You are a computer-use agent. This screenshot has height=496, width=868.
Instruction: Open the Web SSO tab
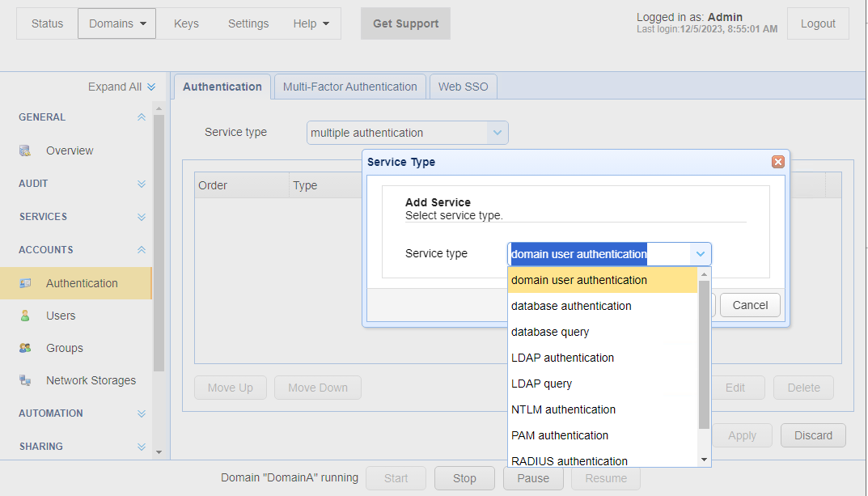tap(463, 87)
